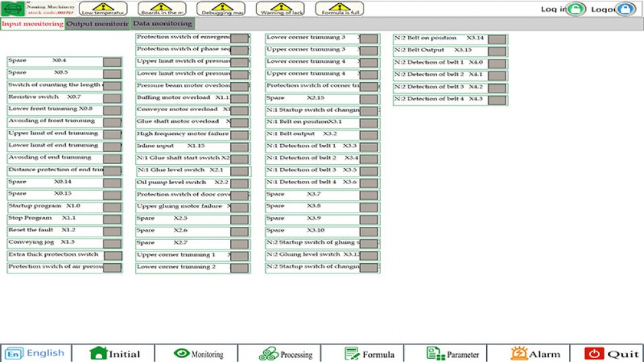Click the Formula is full warning
The height and width of the screenshot is (362, 644).
[339, 8]
